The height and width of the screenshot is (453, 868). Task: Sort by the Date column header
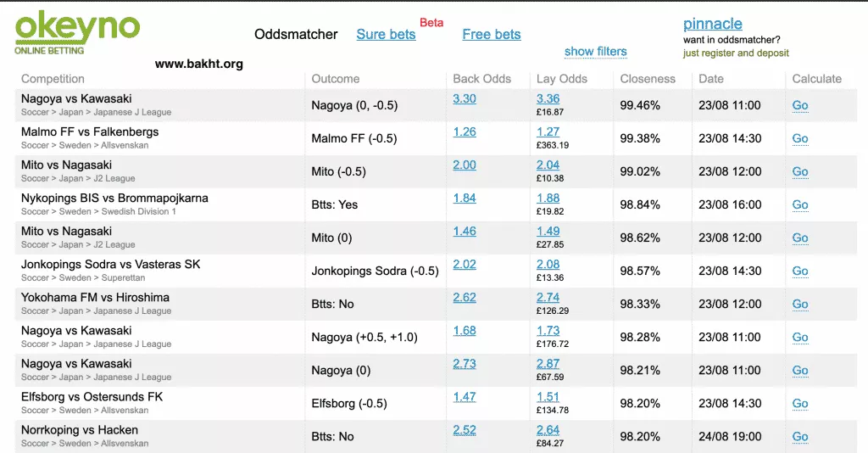click(710, 79)
